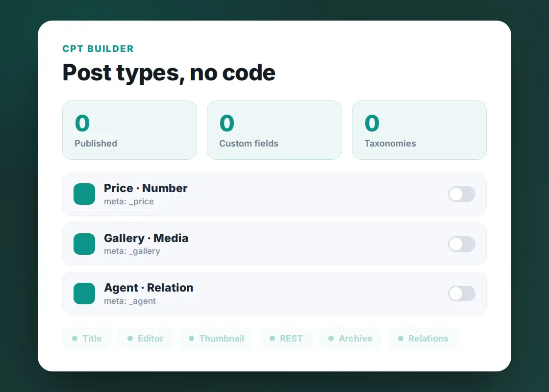This screenshot has width=549, height=392.
Task: Click the green icon beside Gallery · Media
Action: tap(84, 244)
